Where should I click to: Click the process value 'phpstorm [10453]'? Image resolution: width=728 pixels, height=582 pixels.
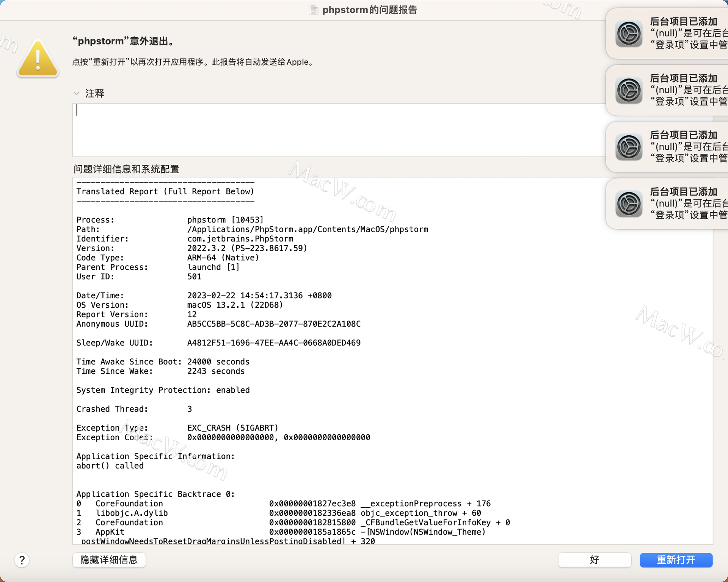(x=225, y=220)
